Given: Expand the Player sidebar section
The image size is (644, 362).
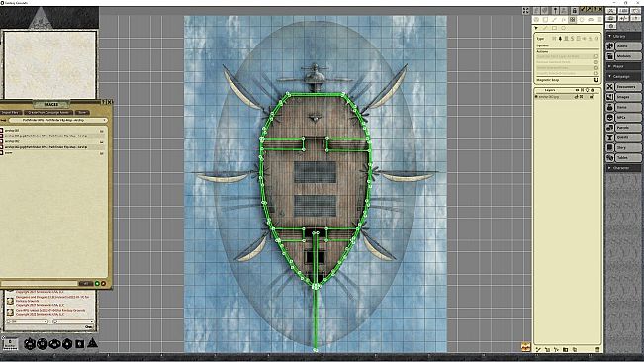Looking at the screenshot, I should pyautogui.click(x=623, y=66).
